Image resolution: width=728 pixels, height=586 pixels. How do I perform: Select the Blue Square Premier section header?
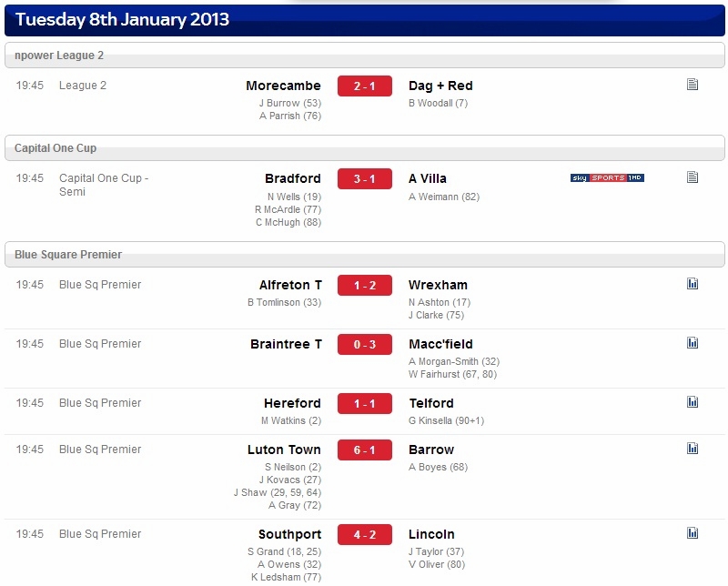pyautogui.click(x=365, y=255)
